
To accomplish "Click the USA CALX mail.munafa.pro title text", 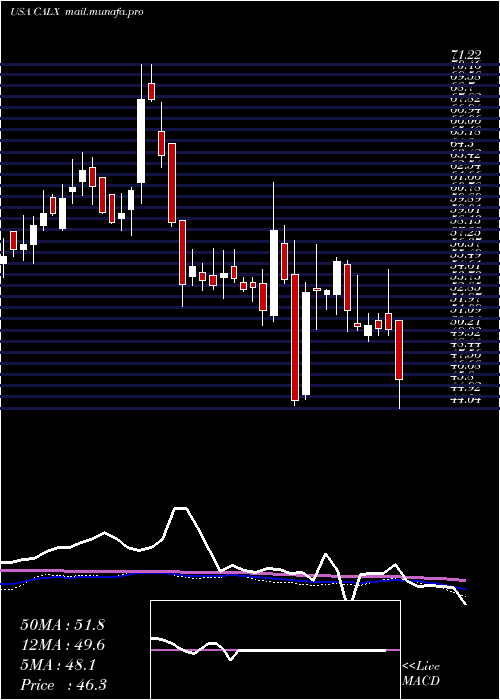I will tap(77, 12).
